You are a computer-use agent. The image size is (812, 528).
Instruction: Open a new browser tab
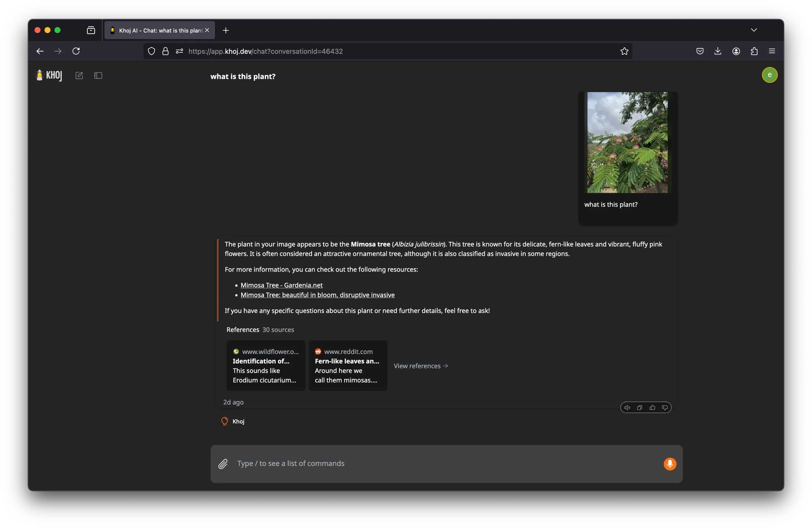(x=226, y=30)
